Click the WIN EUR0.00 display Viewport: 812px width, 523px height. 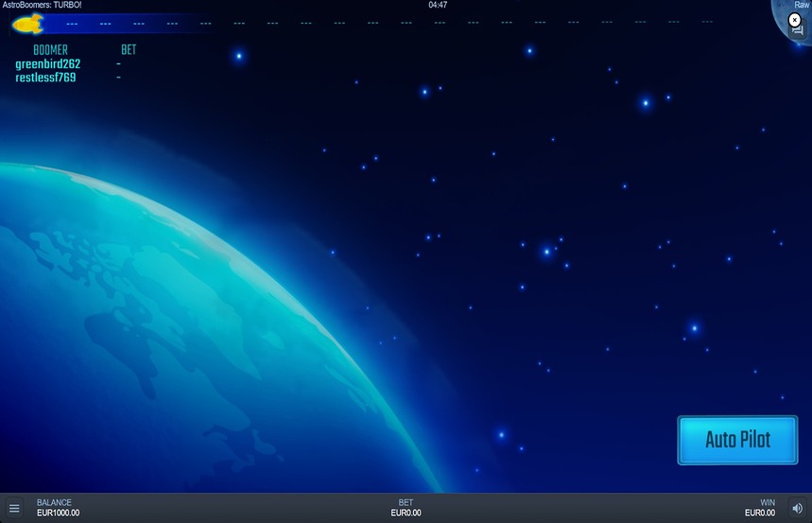760,508
